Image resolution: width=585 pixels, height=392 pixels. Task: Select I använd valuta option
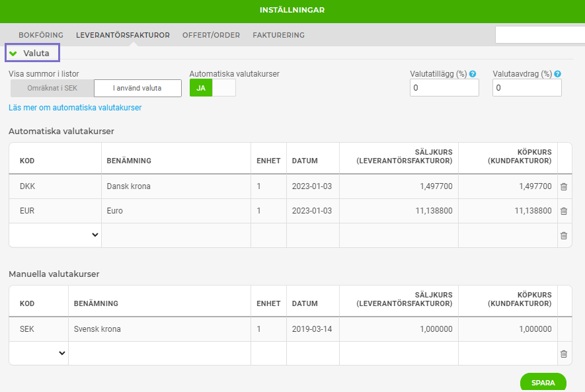[137, 88]
